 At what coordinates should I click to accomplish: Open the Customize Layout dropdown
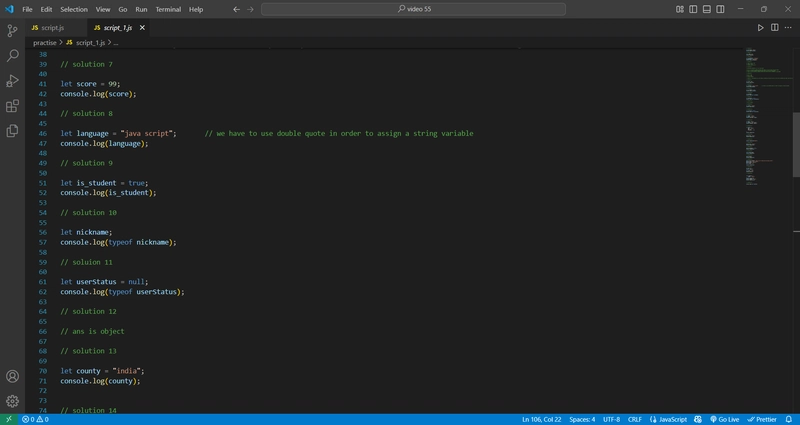(680, 9)
